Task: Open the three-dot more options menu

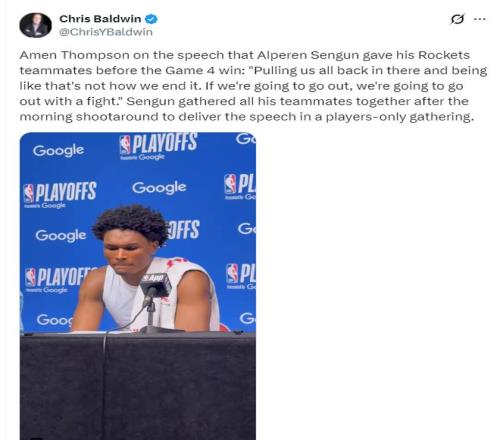Action: click(x=480, y=19)
